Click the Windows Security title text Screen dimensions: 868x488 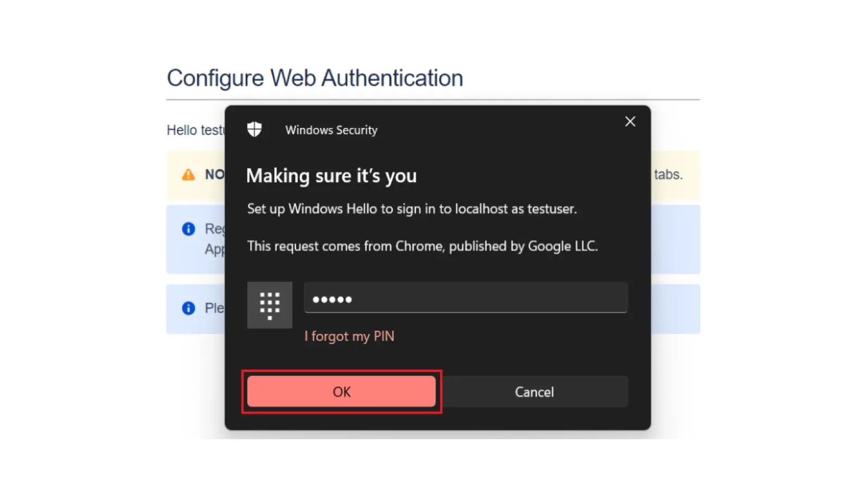pos(331,130)
